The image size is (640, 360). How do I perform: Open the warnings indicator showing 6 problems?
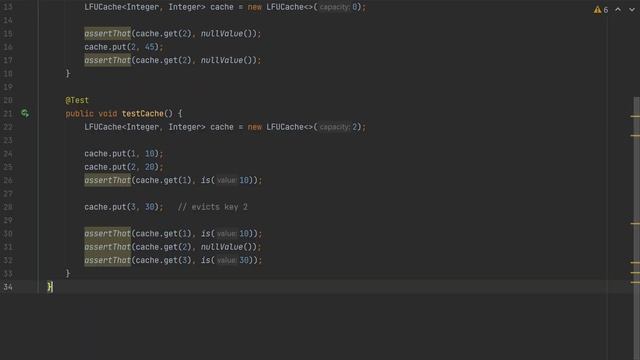[601, 9]
